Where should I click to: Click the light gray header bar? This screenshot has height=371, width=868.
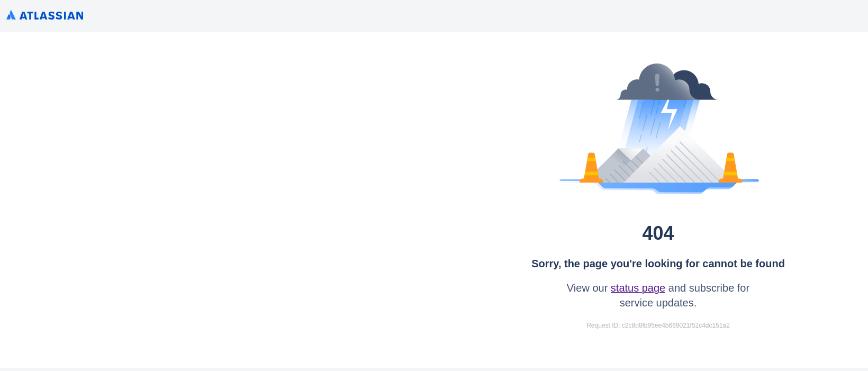click(x=423, y=15)
